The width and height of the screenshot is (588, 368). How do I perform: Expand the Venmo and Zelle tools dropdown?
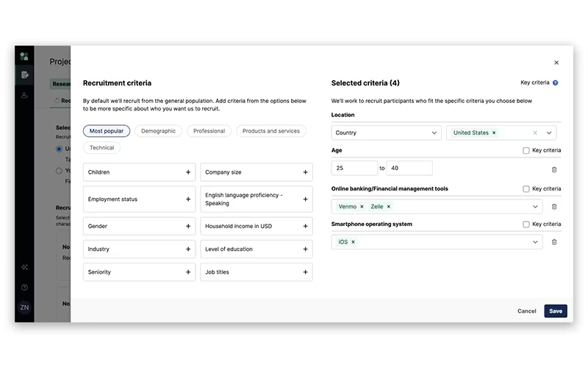pyautogui.click(x=535, y=207)
